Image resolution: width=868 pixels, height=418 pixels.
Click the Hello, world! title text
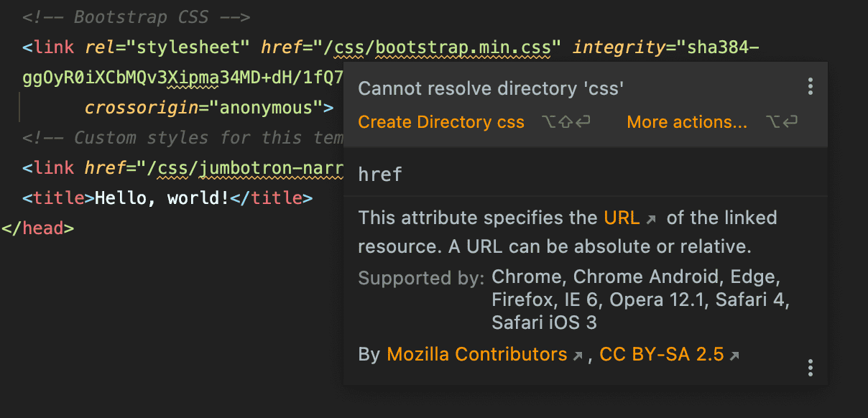tap(162, 198)
